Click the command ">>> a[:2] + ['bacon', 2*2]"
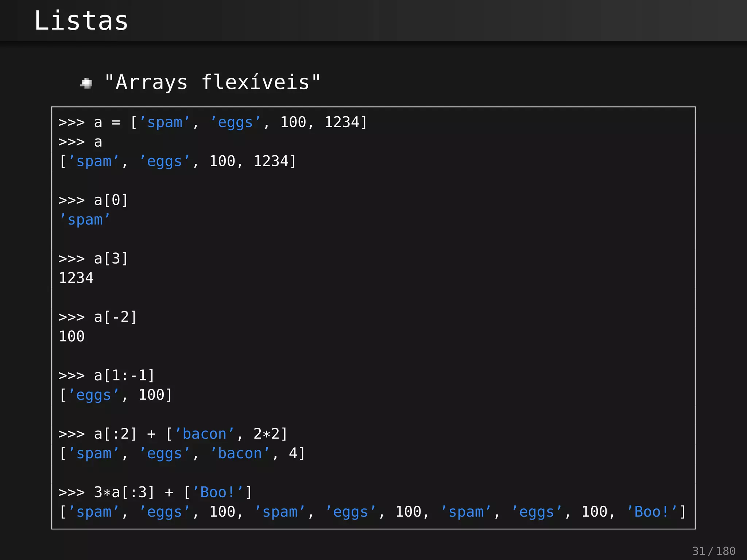The width and height of the screenshot is (747, 560). pyautogui.click(x=173, y=434)
